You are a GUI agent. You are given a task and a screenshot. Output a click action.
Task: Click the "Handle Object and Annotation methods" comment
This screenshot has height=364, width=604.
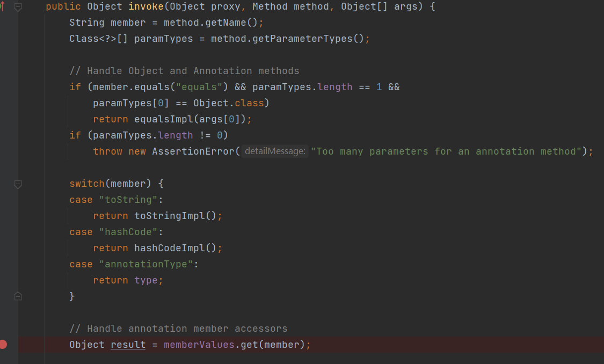pyautogui.click(x=184, y=71)
